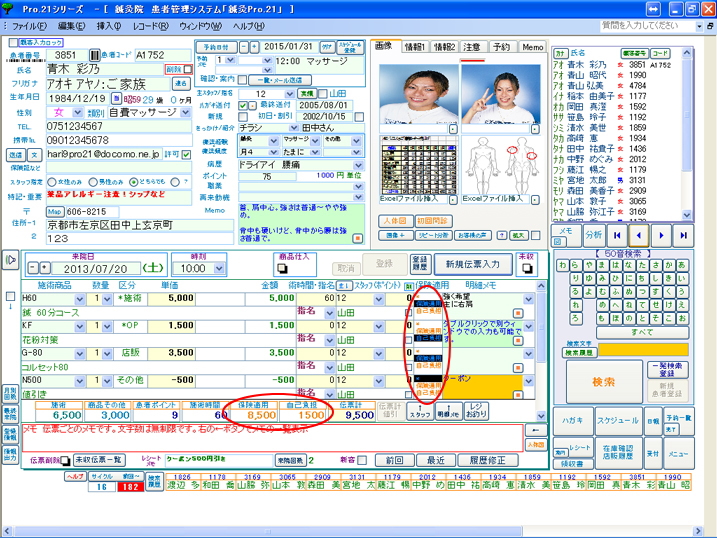Open 時刻 10:00 dropdown

click(x=219, y=268)
